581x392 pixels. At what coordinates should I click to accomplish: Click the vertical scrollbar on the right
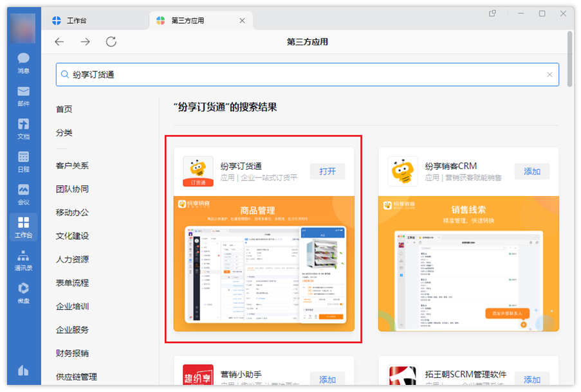click(571, 59)
